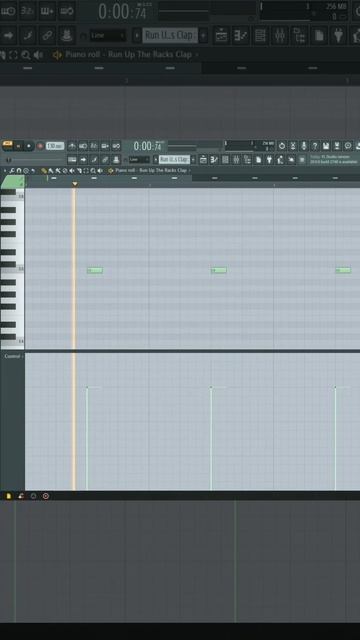Image resolution: width=360 pixels, height=640 pixels.
Task: Stop playback in the bright foreground transport
Action: tap(29, 146)
